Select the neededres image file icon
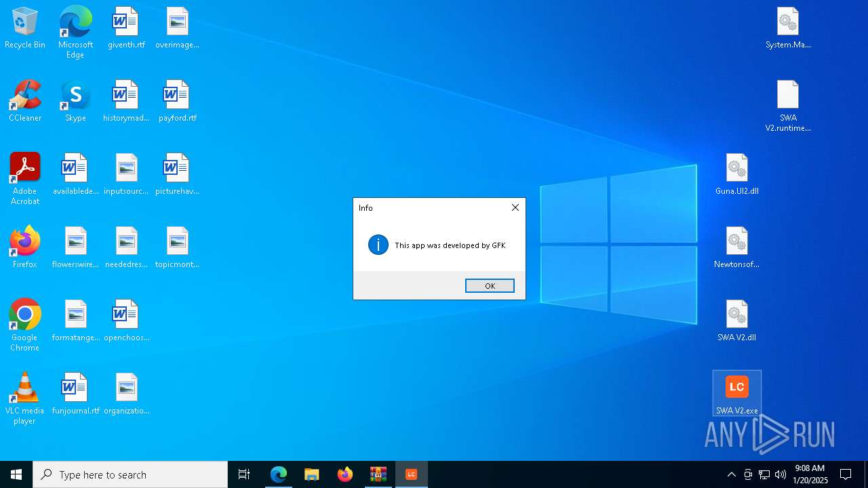 tap(126, 248)
